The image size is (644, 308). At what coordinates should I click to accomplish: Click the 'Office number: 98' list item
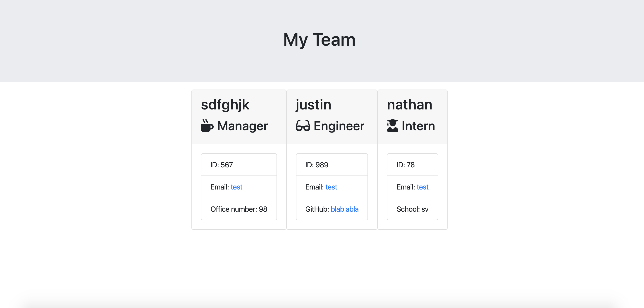239,209
